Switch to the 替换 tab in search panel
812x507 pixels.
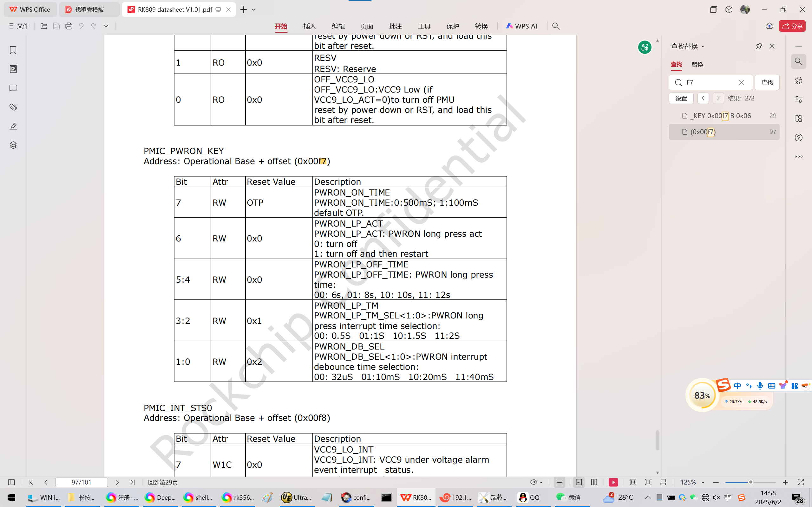(697, 64)
